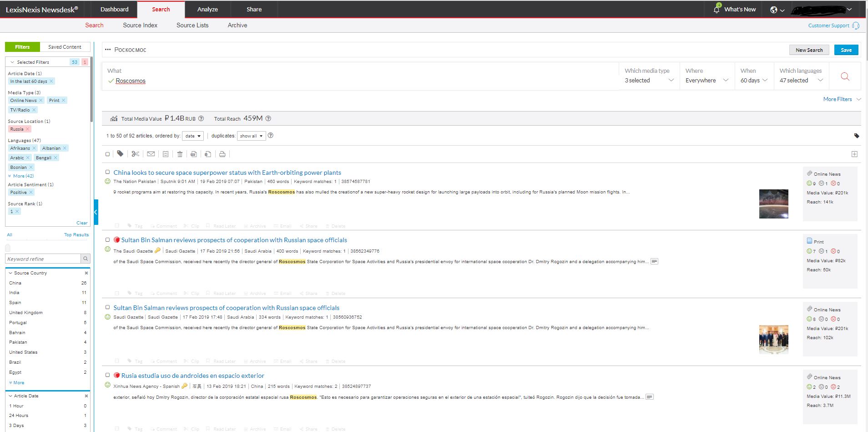Close the Source Country panel with the X
Image resolution: width=868 pixels, height=432 pixels.
(x=86, y=273)
